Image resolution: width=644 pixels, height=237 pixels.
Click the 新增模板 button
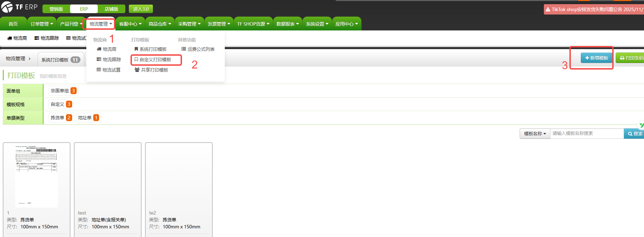(x=596, y=58)
